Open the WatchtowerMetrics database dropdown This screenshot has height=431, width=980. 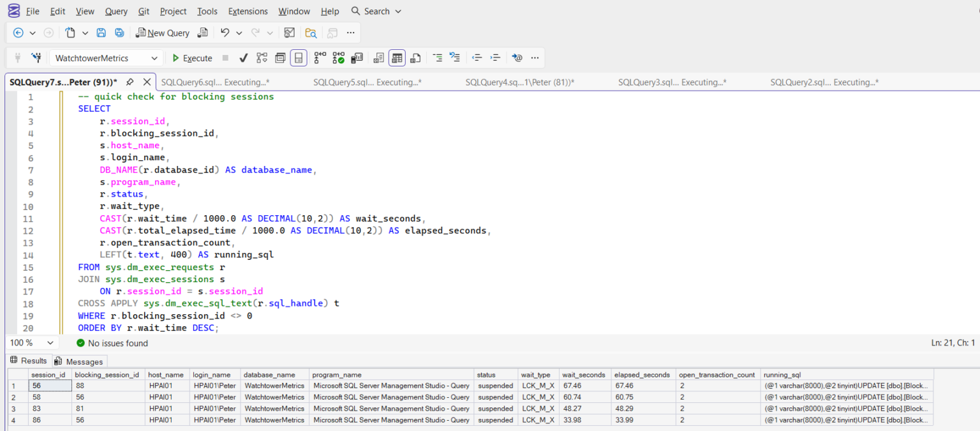[x=106, y=58]
